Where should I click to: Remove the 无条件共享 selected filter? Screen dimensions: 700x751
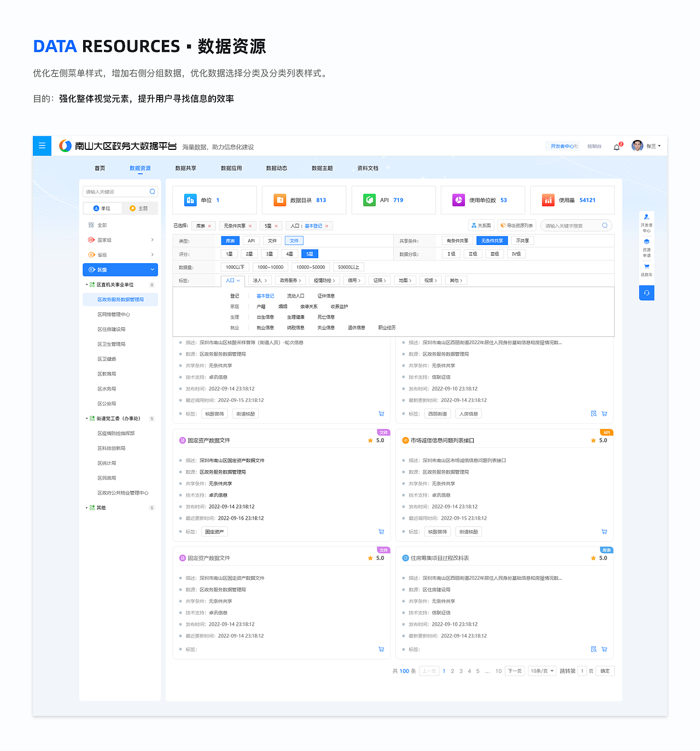pyautogui.click(x=250, y=226)
